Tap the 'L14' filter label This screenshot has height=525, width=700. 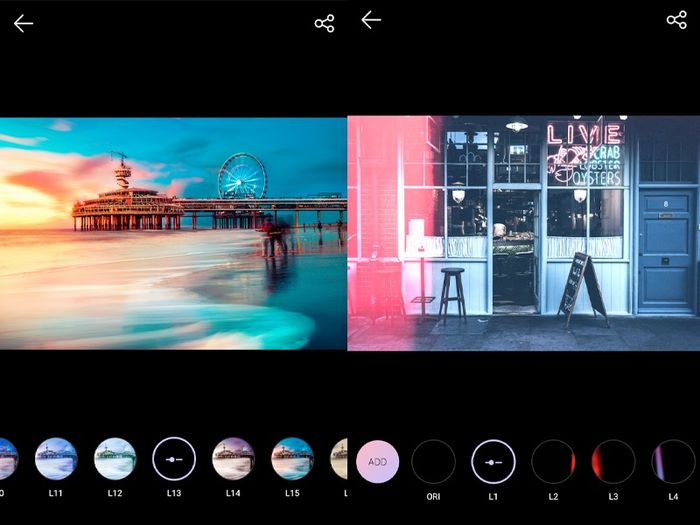[233, 493]
